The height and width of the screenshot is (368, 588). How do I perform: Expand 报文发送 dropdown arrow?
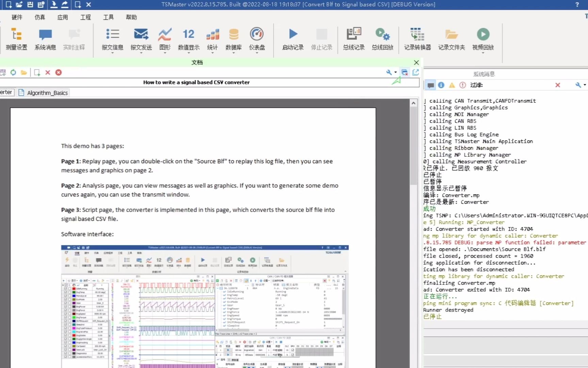(x=141, y=53)
